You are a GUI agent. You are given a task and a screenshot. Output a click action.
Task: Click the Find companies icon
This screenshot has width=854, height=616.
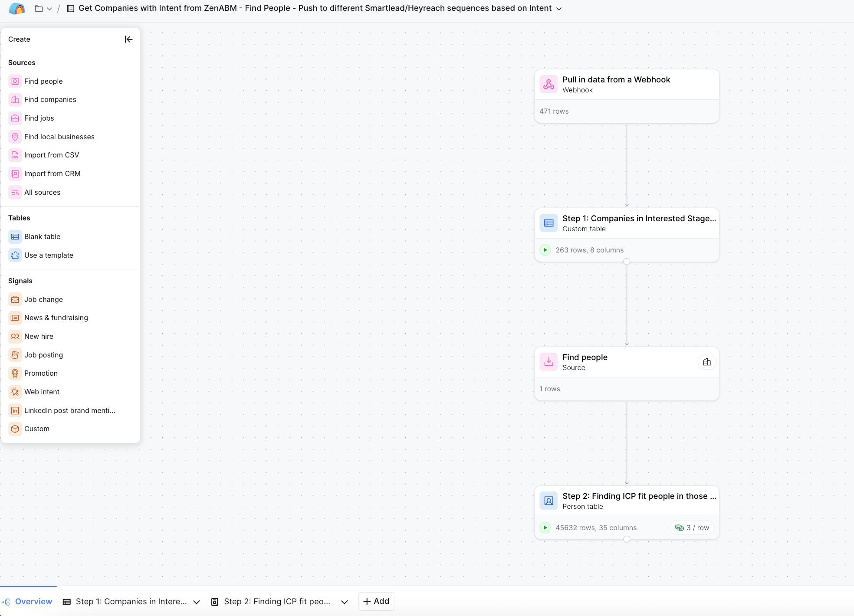click(x=15, y=100)
